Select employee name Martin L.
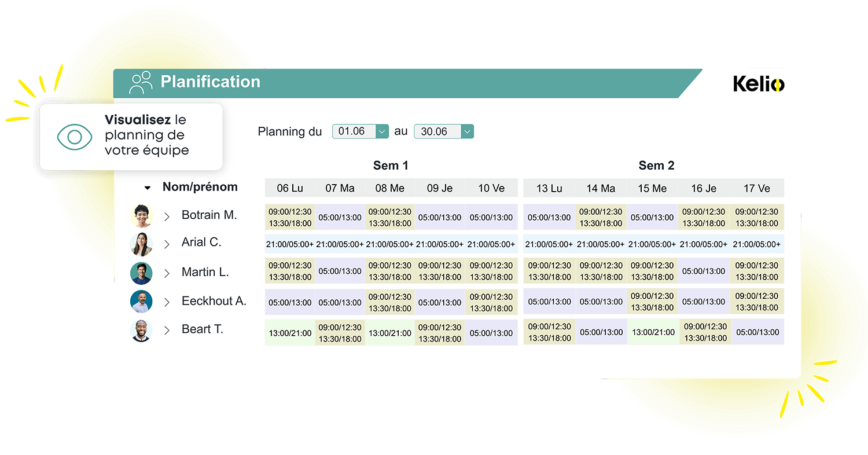Image resolution: width=868 pixels, height=455 pixels. pyautogui.click(x=205, y=271)
